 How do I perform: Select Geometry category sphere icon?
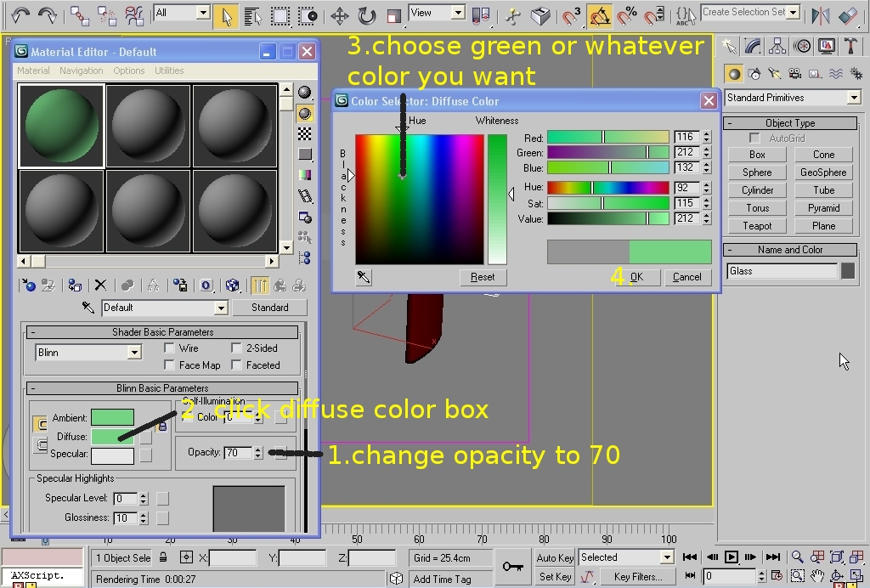point(734,74)
